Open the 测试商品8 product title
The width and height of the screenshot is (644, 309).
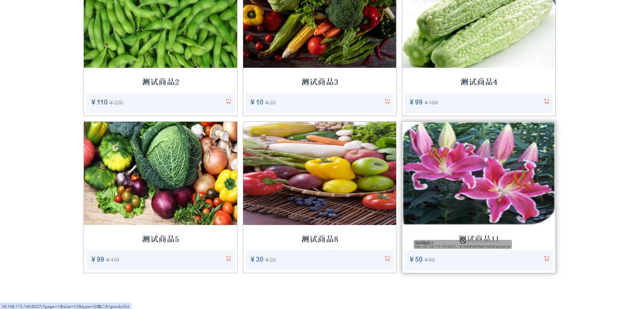320,239
